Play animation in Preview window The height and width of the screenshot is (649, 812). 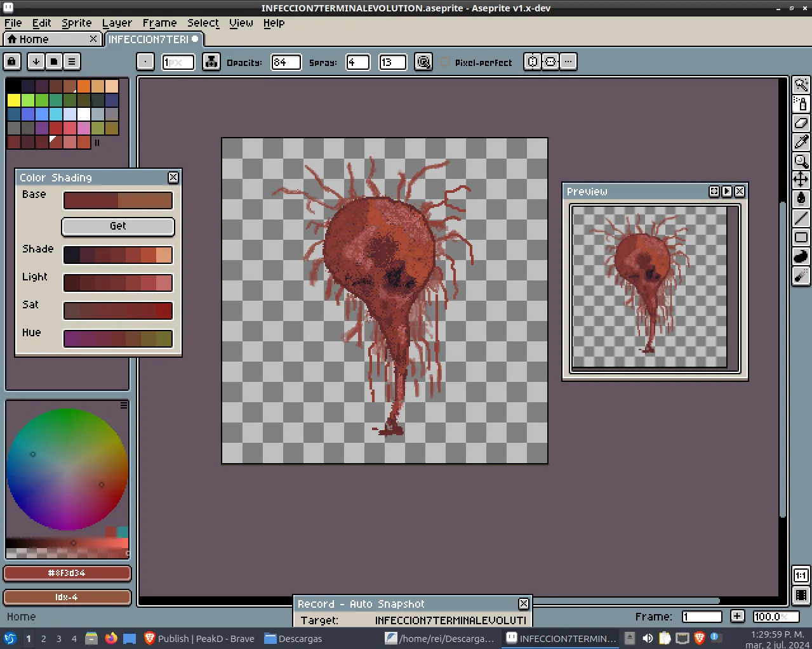coord(727,191)
